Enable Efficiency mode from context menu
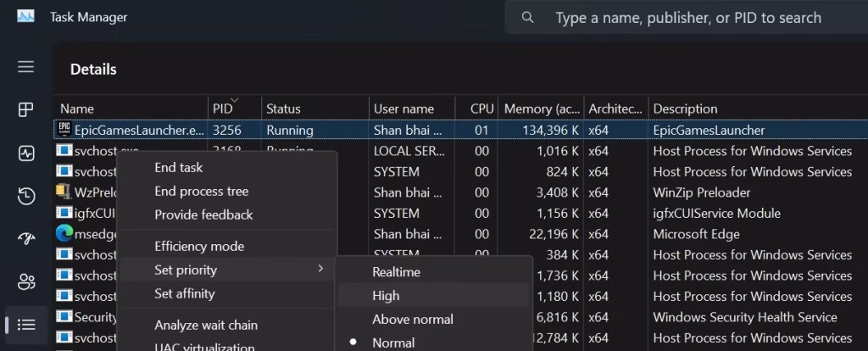This screenshot has height=351, width=868. click(x=199, y=247)
